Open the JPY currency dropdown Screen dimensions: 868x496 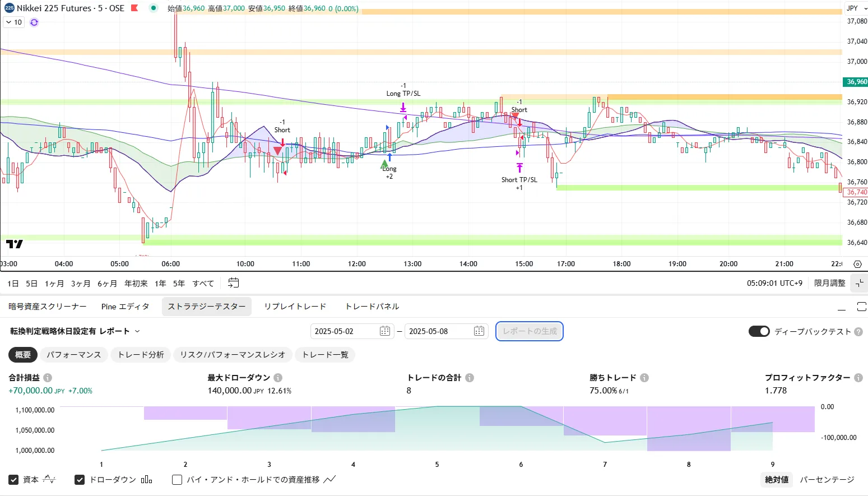pyautogui.click(x=857, y=8)
